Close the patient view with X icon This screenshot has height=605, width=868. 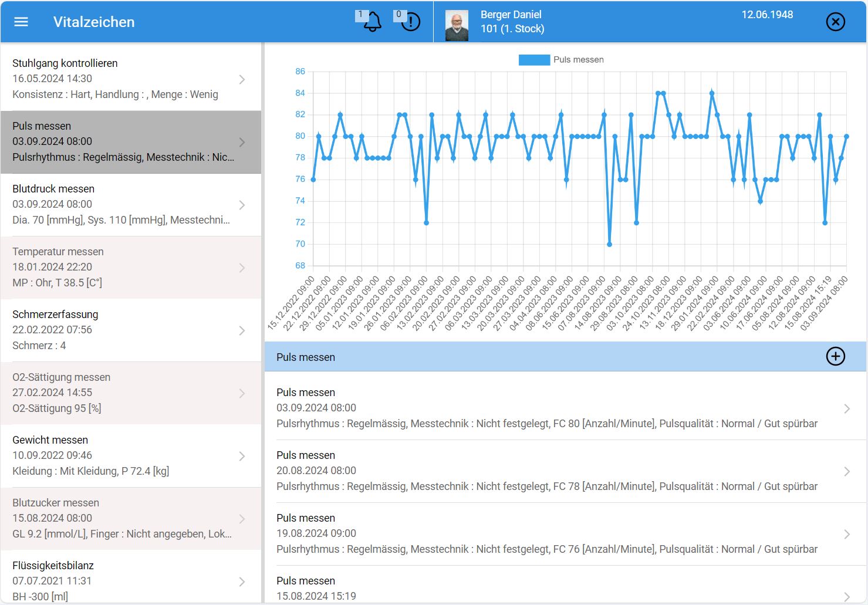(835, 22)
